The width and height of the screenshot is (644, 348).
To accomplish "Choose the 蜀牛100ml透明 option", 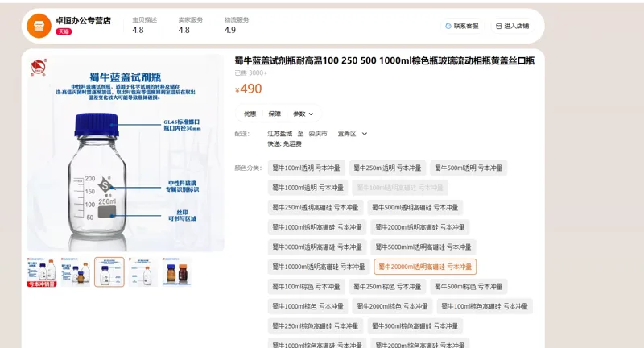I will [307, 168].
